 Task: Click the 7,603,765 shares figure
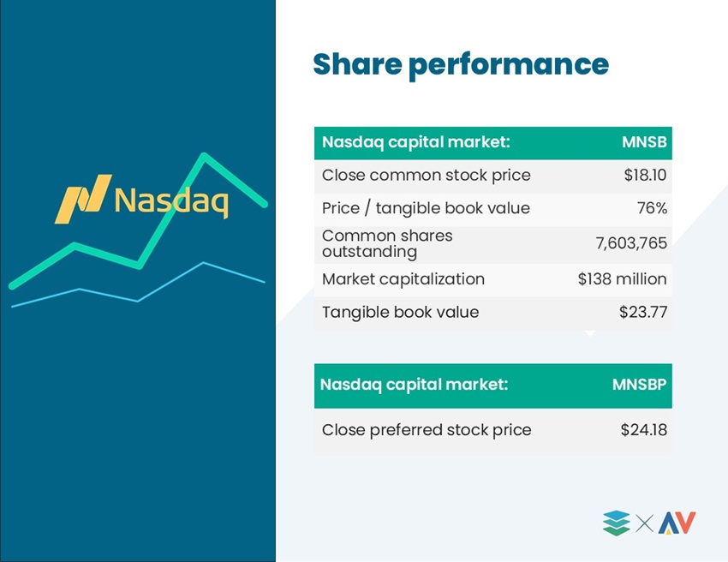(631, 243)
